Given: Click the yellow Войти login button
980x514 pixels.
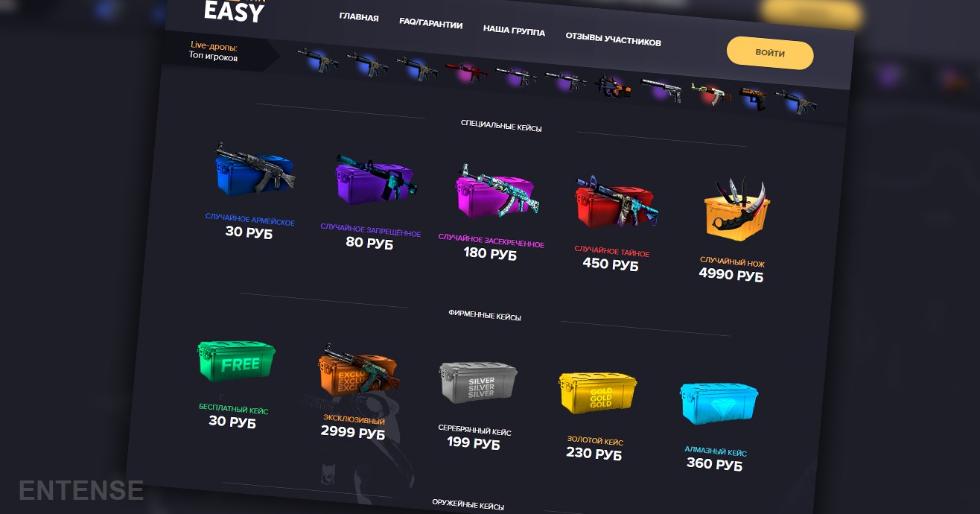Looking at the screenshot, I should tap(770, 53).
